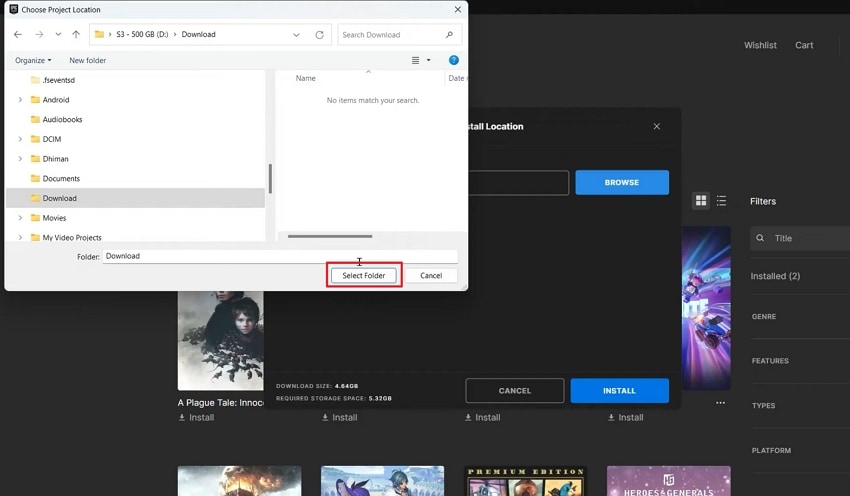The image size is (850, 496).
Task: Go forward in the file dialog
Action: click(39, 34)
